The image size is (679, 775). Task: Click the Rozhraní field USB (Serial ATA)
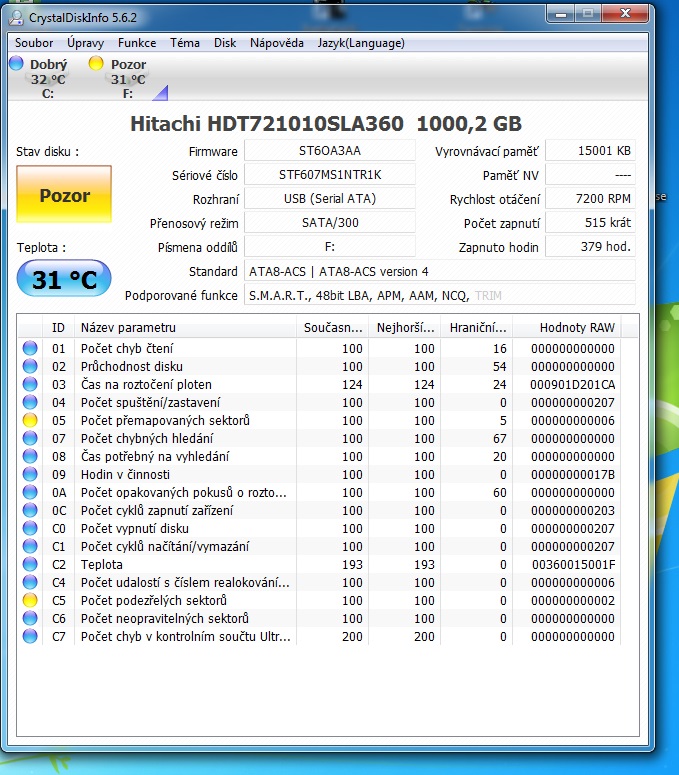330,199
